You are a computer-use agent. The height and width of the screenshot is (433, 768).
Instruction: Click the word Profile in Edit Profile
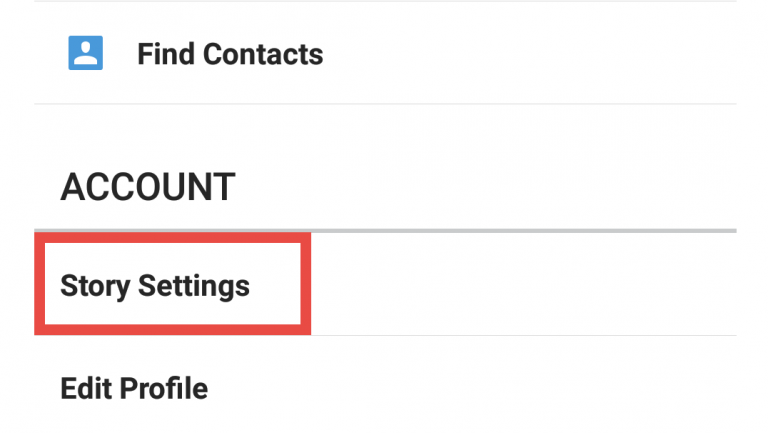coord(164,388)
